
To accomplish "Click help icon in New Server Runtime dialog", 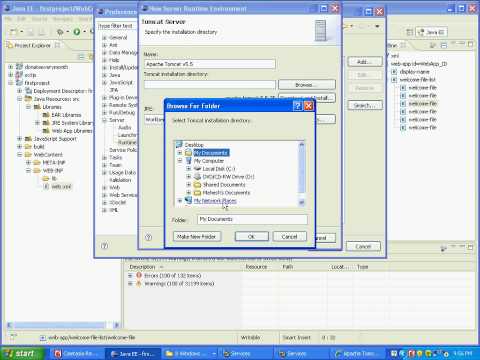I will click(149, 237).
